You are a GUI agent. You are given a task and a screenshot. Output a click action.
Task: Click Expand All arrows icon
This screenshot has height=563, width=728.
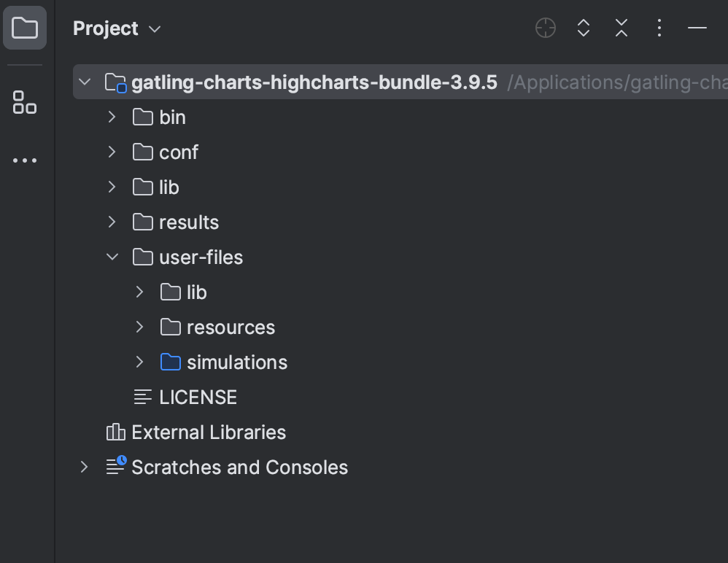584,28
